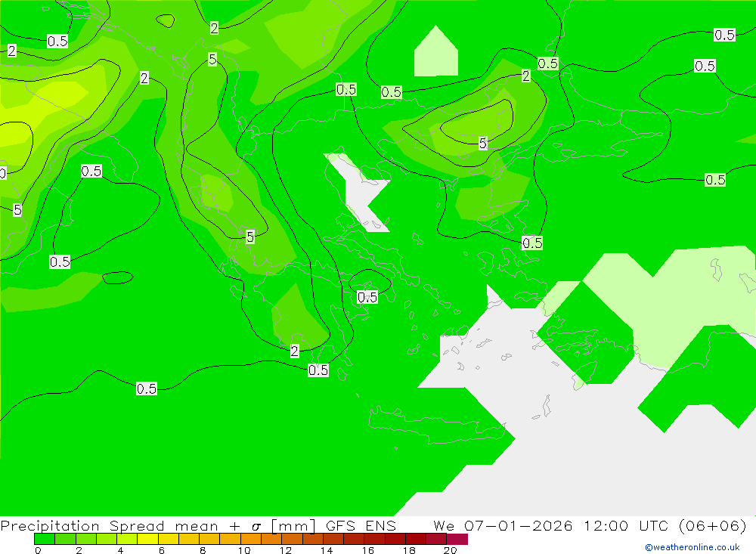Click the date 'We 07-01-2026'
756x554 pixels.
(503, 525)
